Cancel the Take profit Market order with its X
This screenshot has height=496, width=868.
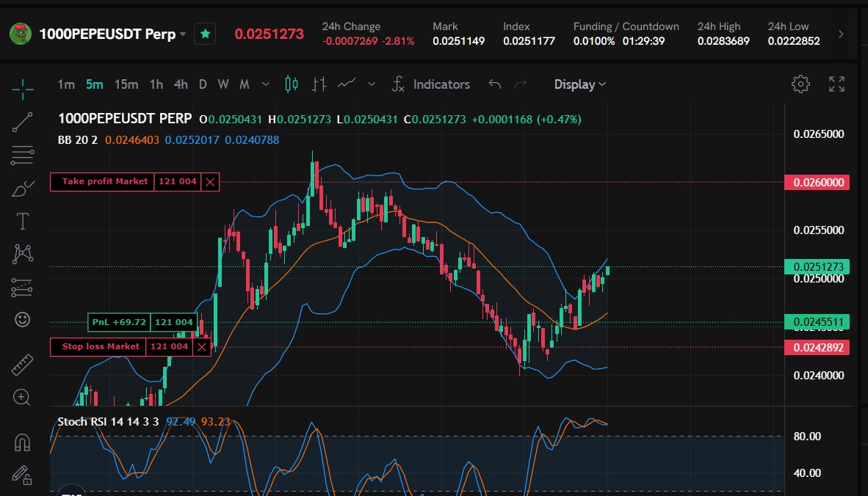(209, 181)
